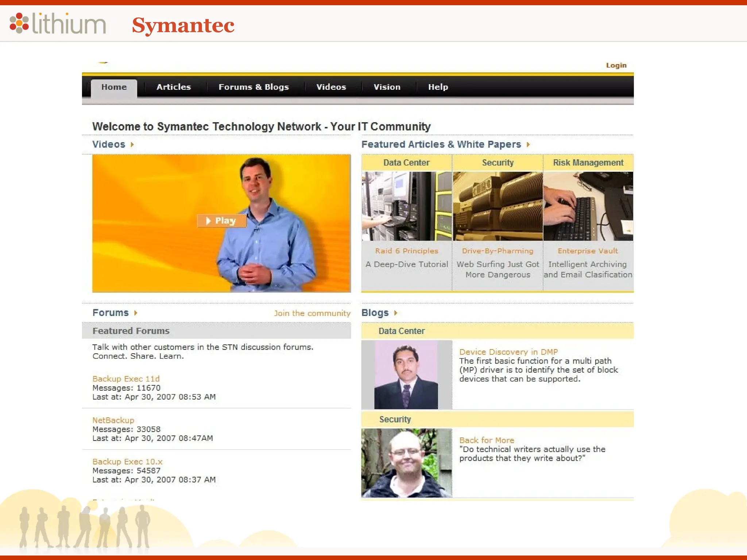Viewport: 747px width, 560px height.
Task: Open the NetBackup forum
Action: coord(113,420)
